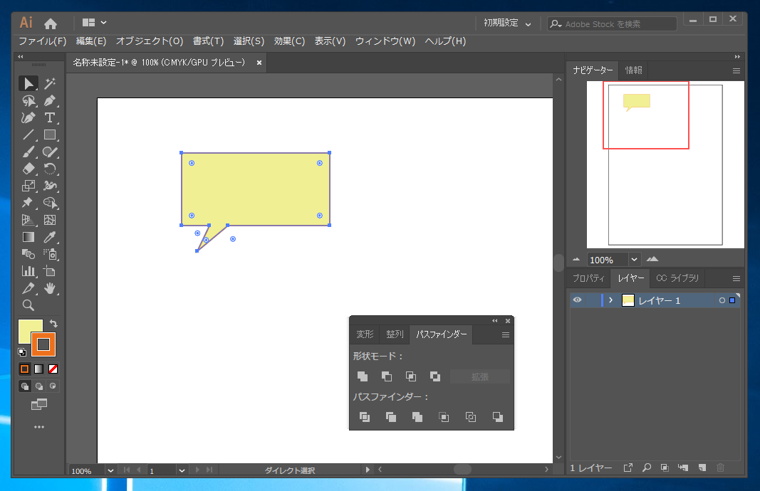
Task: Reset default fill and stroke icon
Action: pyautogui.click(x=22, y=352)
